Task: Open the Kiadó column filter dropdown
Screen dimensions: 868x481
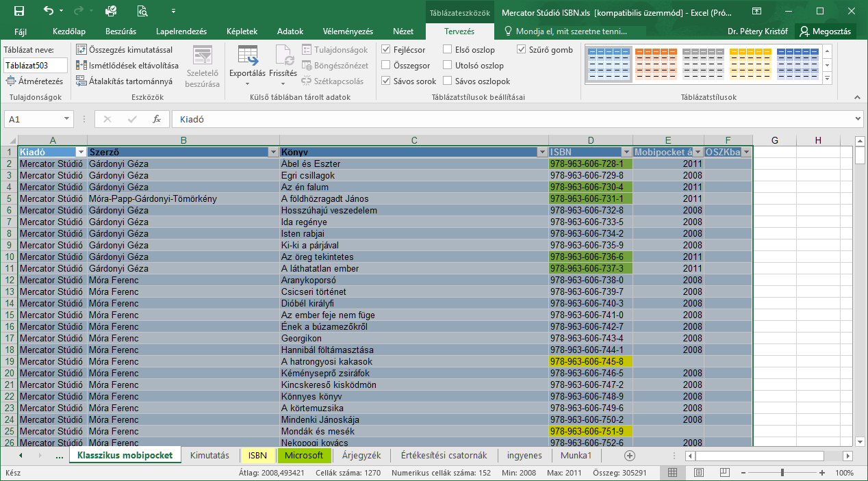Action: tap(81, 152)
